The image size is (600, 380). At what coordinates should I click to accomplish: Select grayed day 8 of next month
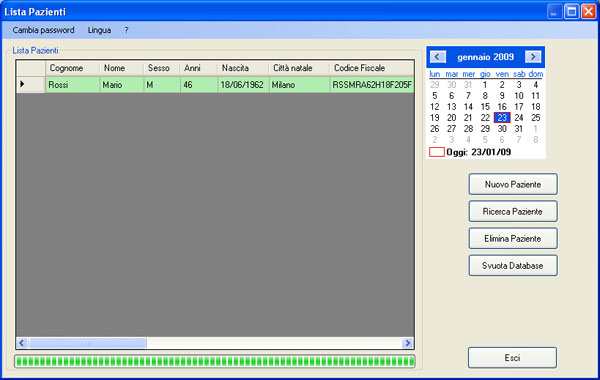pos(536,140)
